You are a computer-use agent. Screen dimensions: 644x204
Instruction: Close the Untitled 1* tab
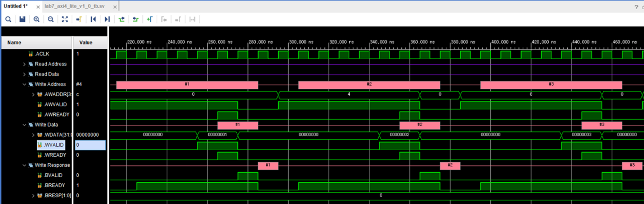(x=38, y=7)
